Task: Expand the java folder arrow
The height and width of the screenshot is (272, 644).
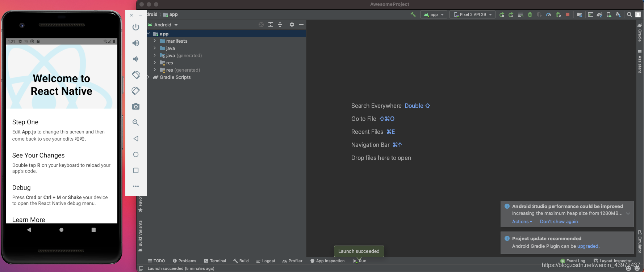Action: tap(155, 48)
